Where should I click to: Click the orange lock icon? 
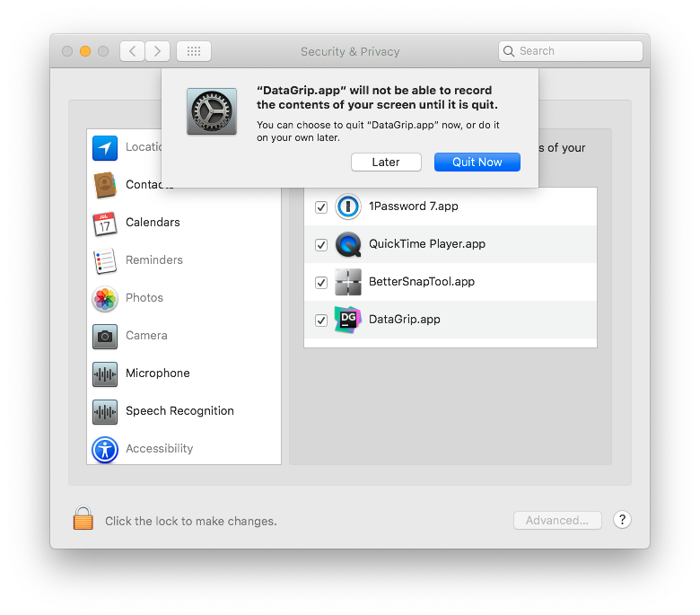(83, 519)
